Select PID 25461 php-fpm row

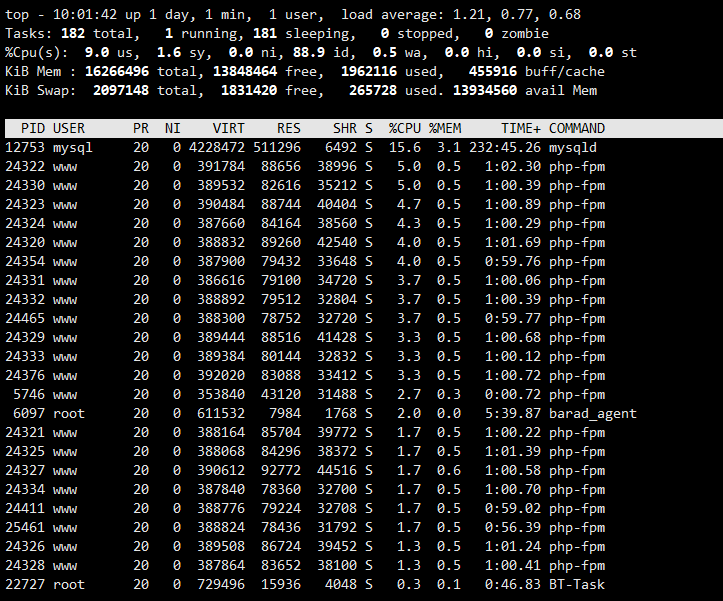click(x=305, y=527)
